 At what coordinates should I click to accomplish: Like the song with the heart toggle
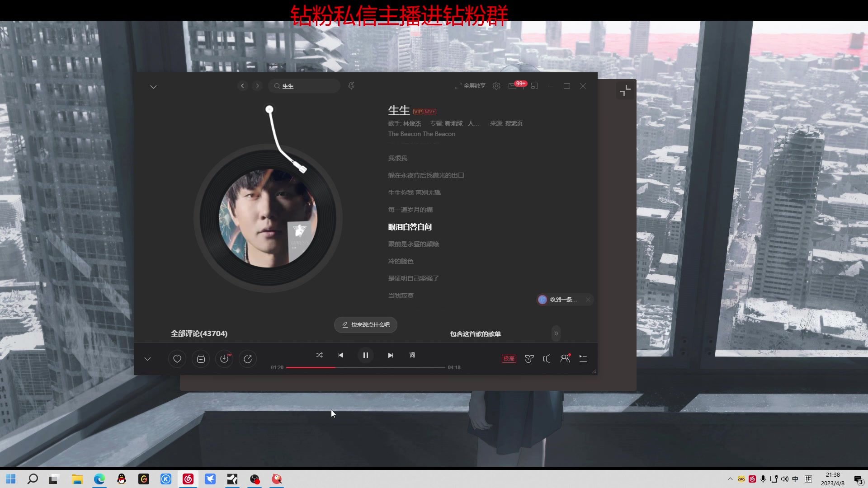177,359
